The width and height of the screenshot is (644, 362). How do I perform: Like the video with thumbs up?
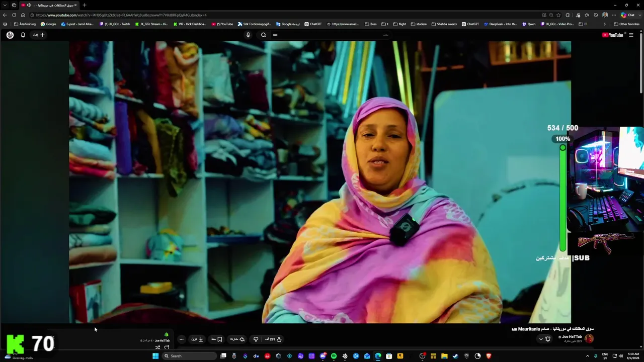(x=273, y=339)
